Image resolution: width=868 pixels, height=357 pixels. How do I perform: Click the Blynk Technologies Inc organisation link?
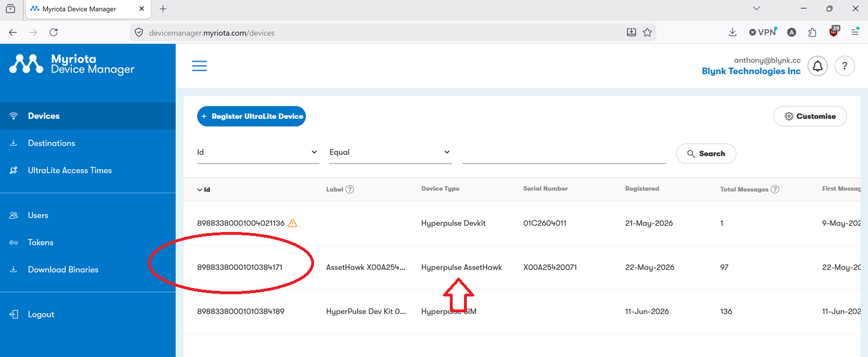[x=751, y=71]
